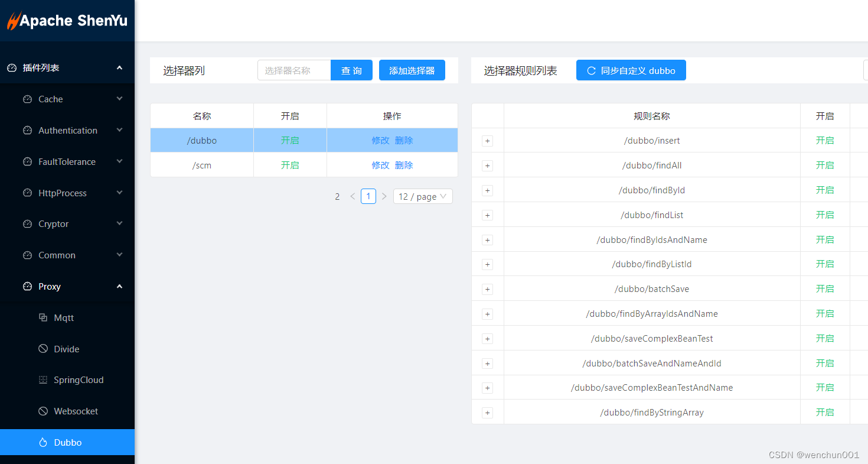
Task: Click the Cache category gauge icon
Action: tap(27, 99)
